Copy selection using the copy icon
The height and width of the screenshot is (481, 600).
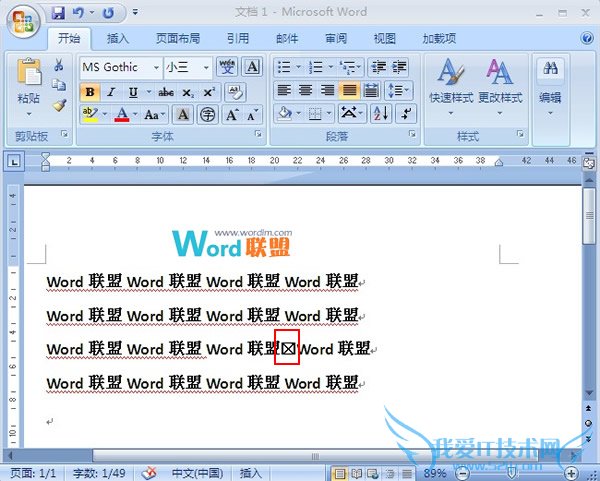(x=59, y=85)
